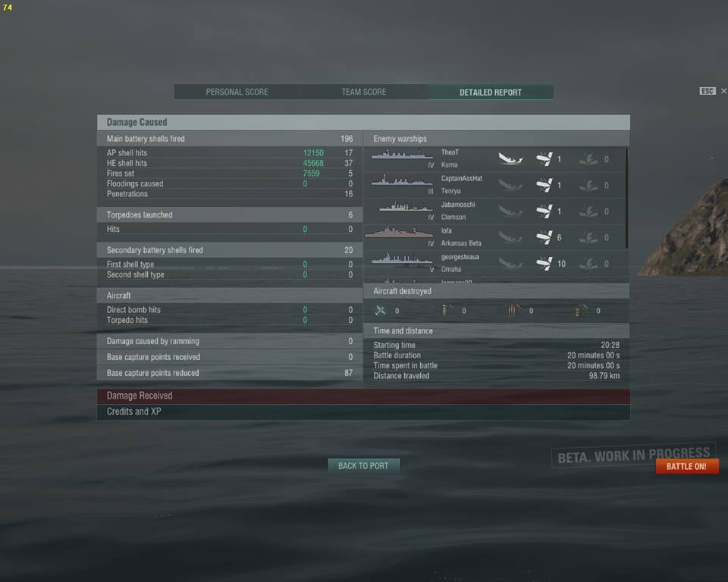Click the Battle On! button

687,467
